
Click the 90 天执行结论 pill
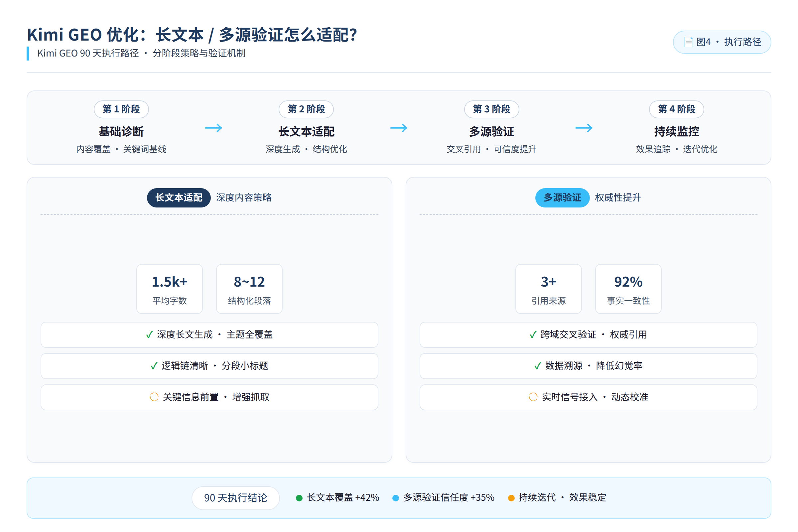coord(236,498)
